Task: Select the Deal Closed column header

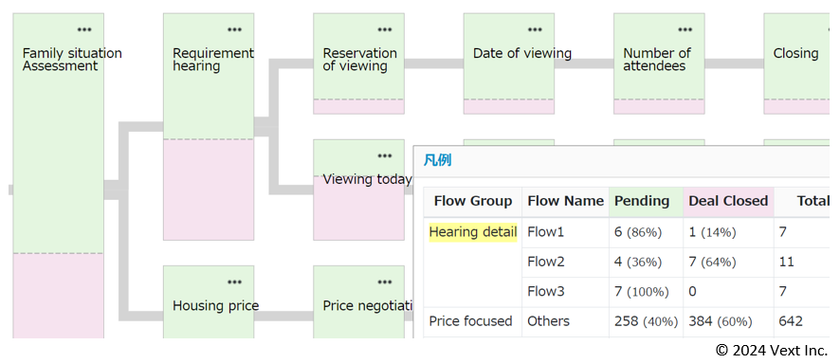Action: tap(729, 201)
